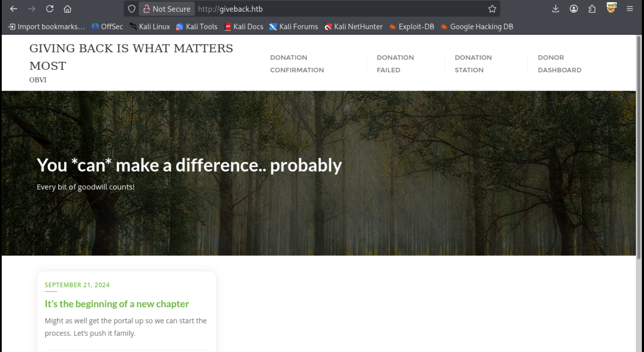Open the Firefox account profile icon
Screen dimensions: 644x352
coord(573,9)
